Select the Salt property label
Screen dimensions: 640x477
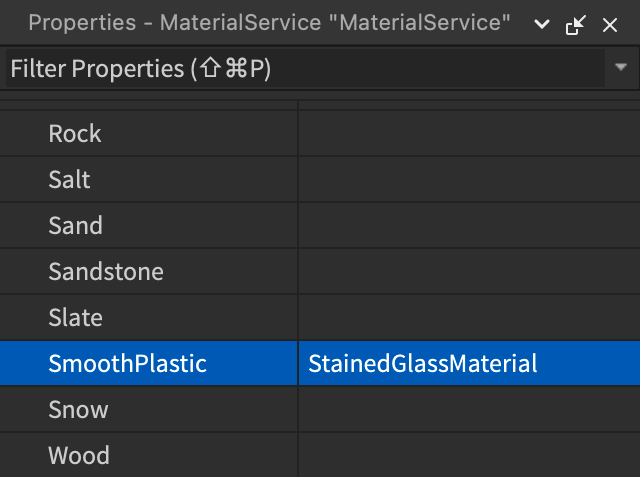70,180
